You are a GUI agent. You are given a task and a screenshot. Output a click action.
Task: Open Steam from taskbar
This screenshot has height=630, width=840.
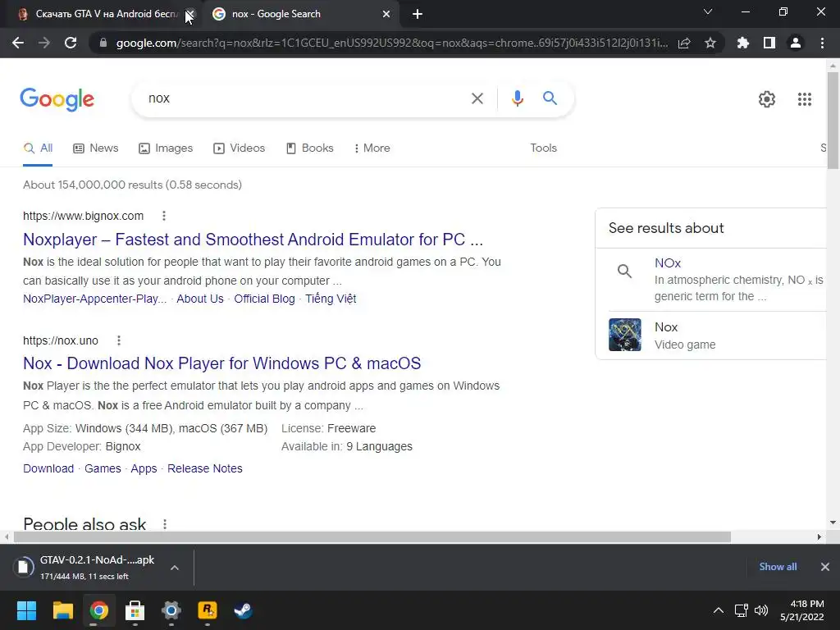243,610
